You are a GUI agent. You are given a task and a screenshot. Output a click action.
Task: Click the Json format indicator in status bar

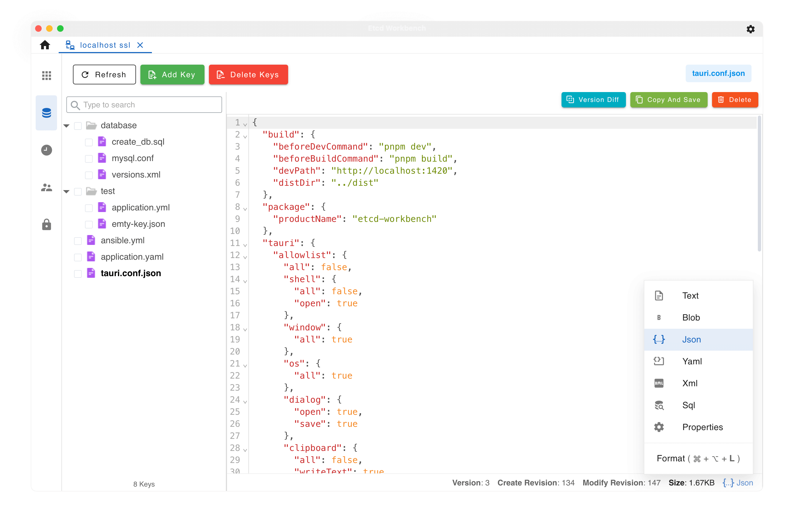click(x=738, y=482)
